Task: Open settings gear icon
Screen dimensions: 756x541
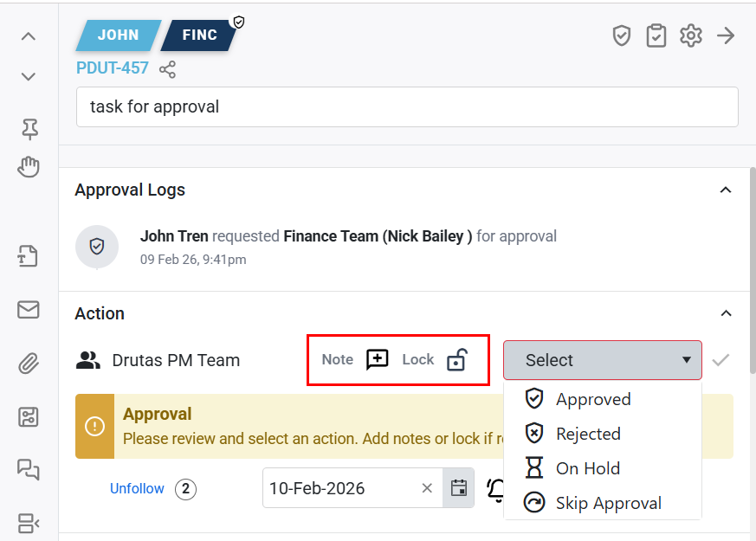Action: coord(690,35)
